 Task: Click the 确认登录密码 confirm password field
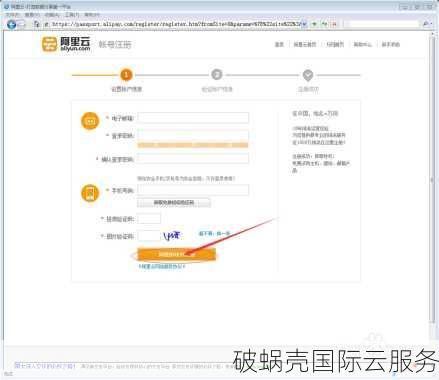click(193, 159)
